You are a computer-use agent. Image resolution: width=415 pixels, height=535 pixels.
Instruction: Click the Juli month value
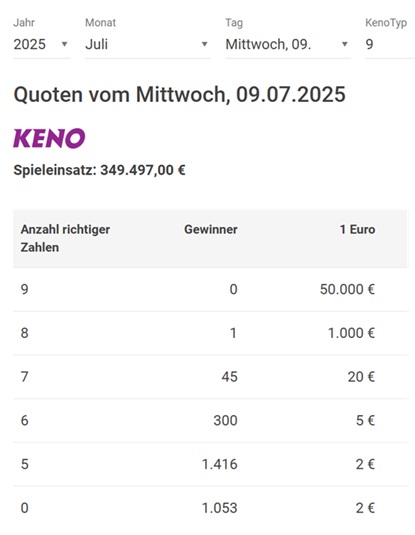coord(97,44)
